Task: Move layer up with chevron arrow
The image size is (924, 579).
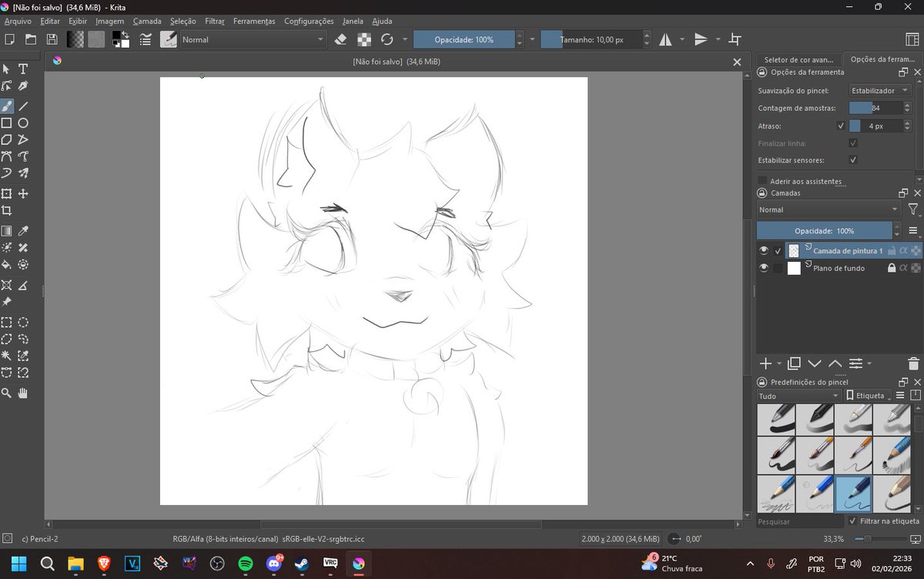Action: click(835, 363)
